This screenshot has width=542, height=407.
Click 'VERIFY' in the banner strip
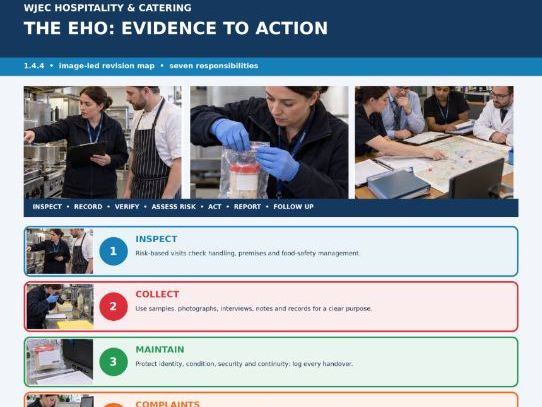tap(127, 207)
